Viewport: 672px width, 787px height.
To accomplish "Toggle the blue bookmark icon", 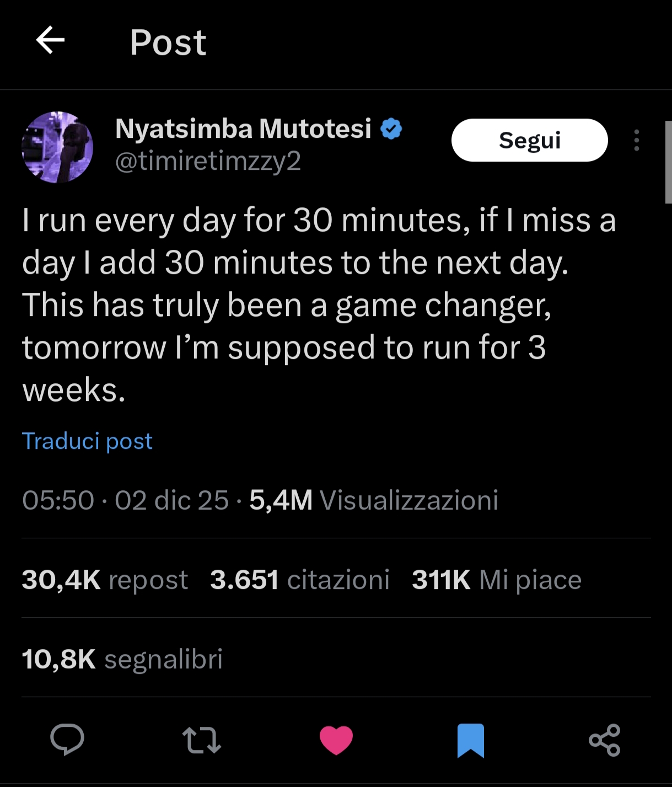I will tap(471, 740).
